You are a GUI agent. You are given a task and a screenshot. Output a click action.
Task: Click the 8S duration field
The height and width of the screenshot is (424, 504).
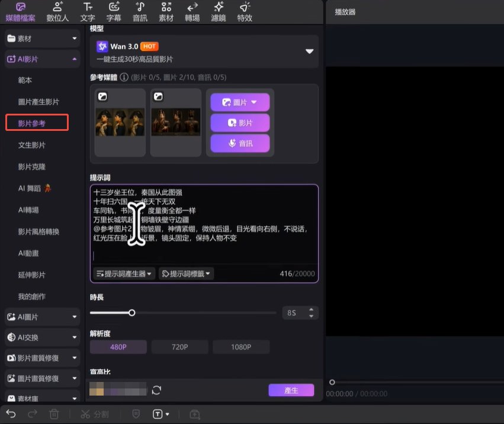292,313
